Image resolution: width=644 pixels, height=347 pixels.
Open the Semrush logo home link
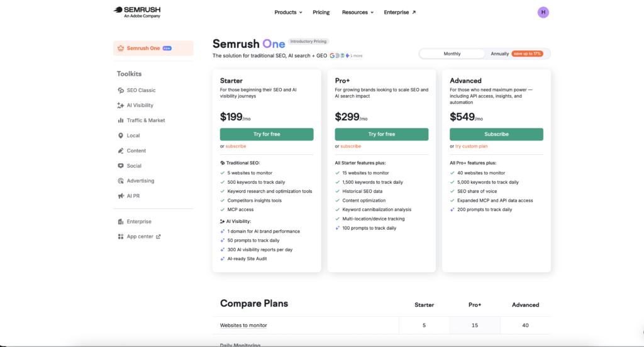(x=136, y=12)
